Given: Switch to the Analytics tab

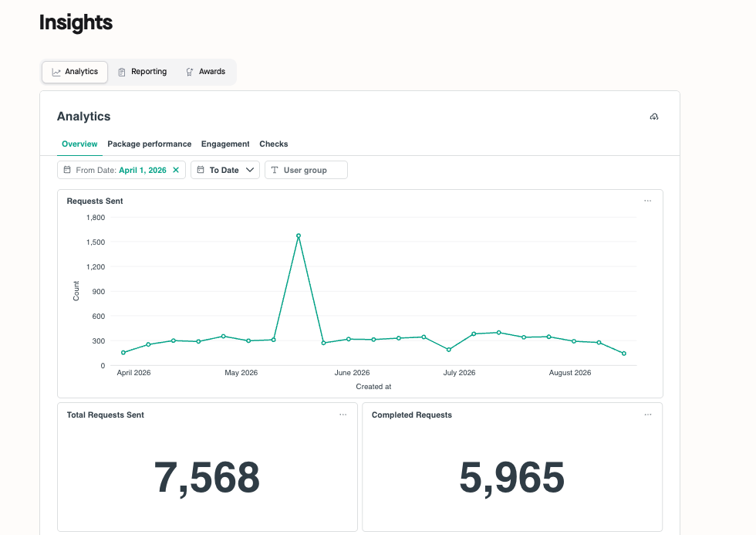Looking at the screenshot, I should 75,72.
